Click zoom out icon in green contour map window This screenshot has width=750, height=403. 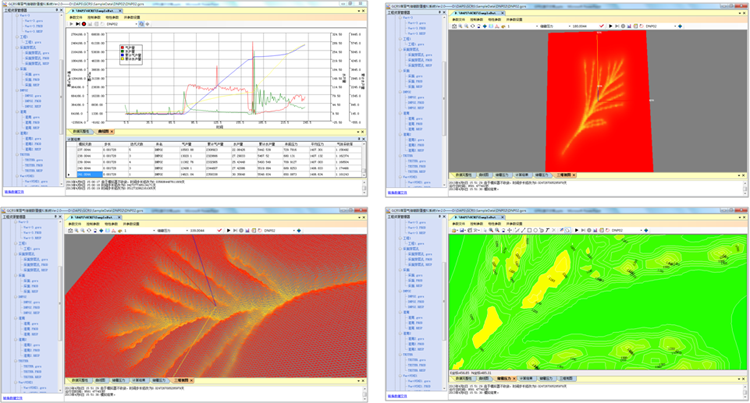point(497,230)
